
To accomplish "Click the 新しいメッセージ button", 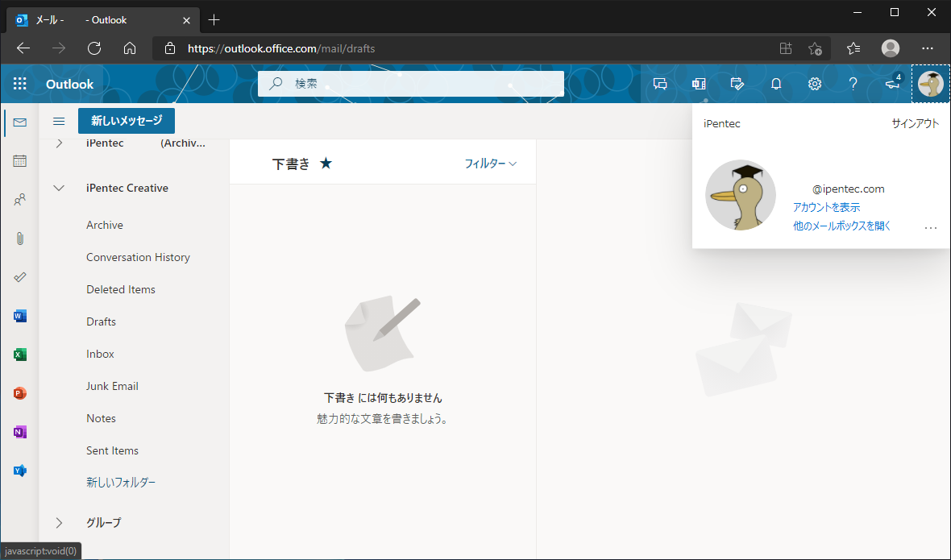I will coord(126,121).
